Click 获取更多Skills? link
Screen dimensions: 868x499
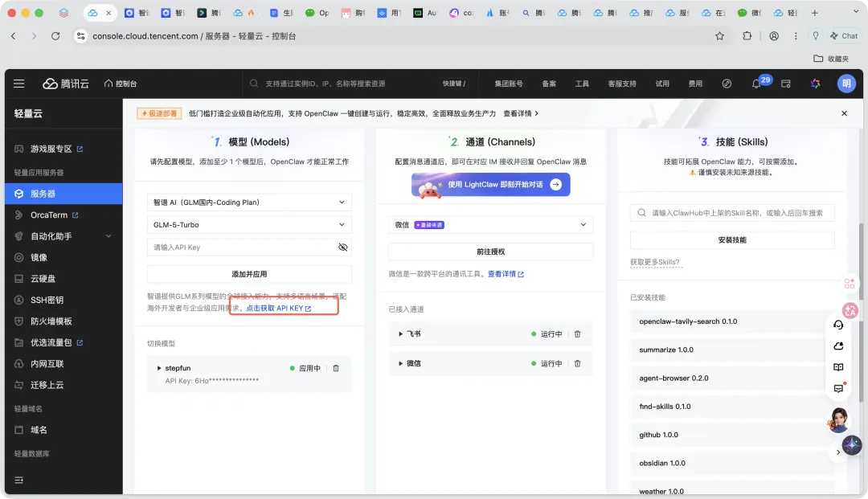pyautogui.click(x=655, y=262)
